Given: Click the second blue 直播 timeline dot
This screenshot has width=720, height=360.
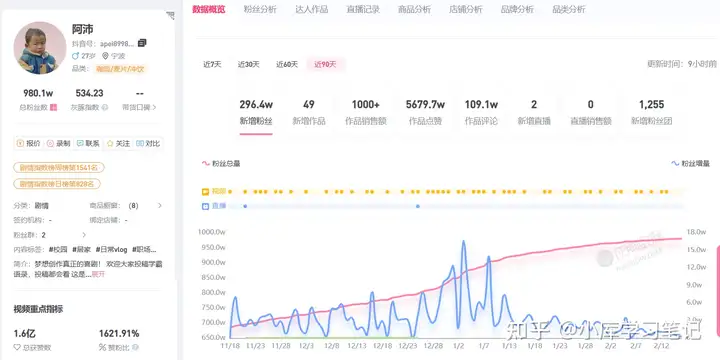Looking at the screenshot, I should [418, 206].
